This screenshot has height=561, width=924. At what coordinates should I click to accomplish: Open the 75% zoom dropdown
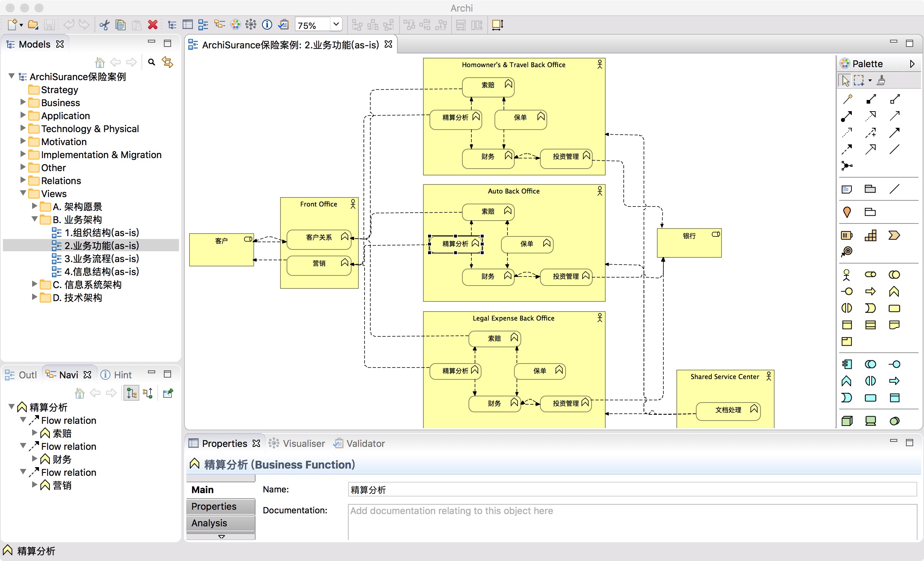336,25
